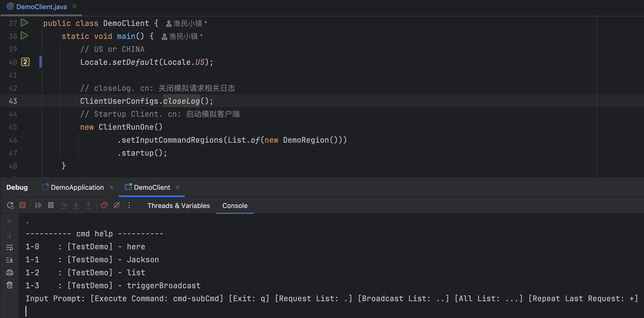The image size is (644, 318).
Task: Clear all console output
Action: (10, 285)
